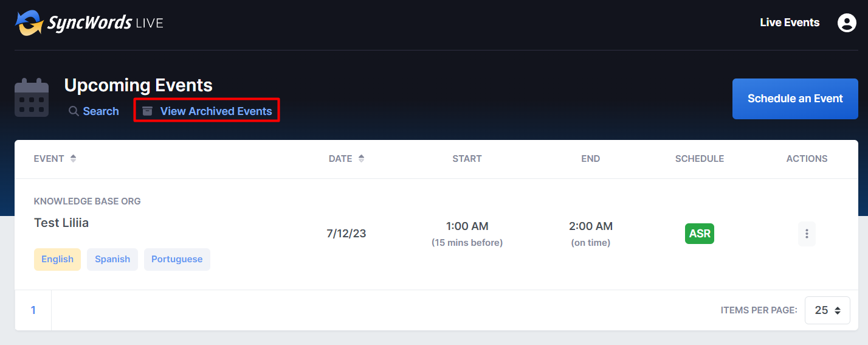Screen dimensions: 868x345
Task: Sort events by the EVENT column arrows
Action: coord(74,159)
